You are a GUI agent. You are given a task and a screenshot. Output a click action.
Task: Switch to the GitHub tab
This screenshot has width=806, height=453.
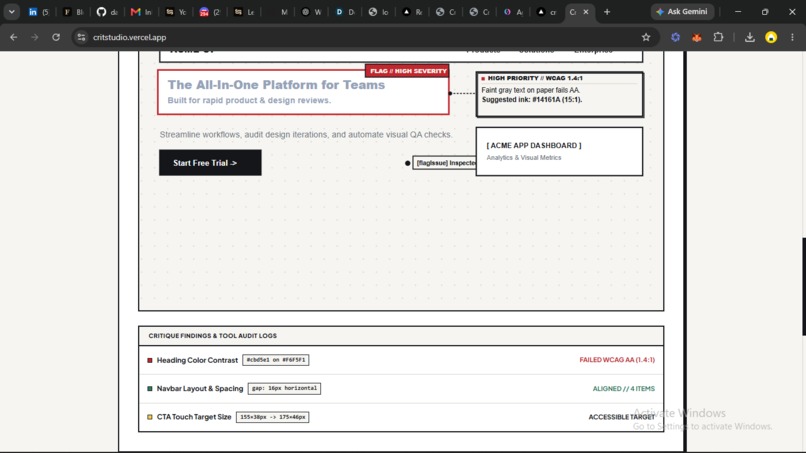pos(107,12)
